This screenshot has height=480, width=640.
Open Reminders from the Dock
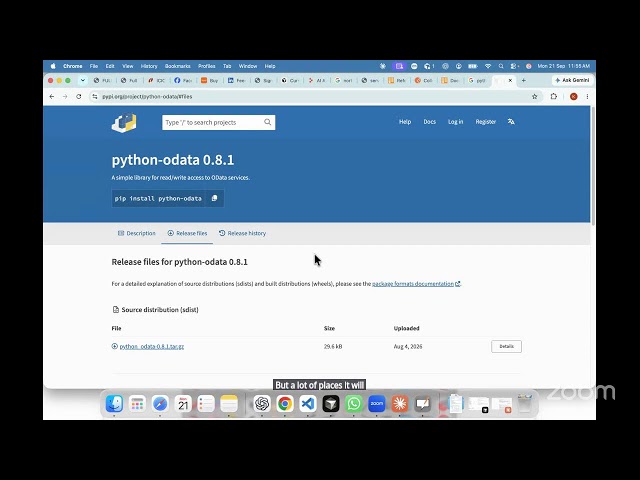pos(206,404)
